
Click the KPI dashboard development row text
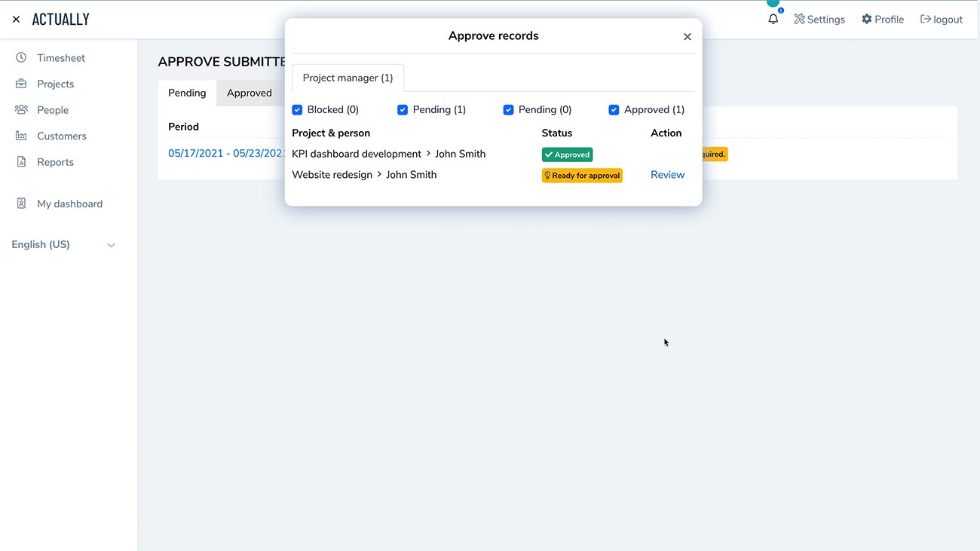click(357, 154)
